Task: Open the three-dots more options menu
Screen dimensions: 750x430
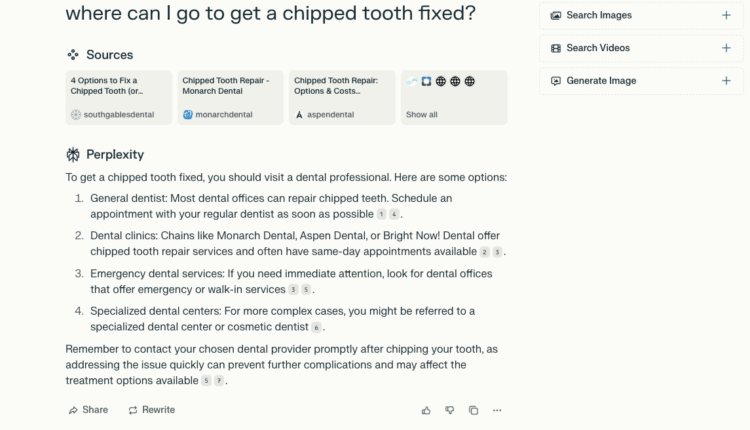Action: click(497, 410)
